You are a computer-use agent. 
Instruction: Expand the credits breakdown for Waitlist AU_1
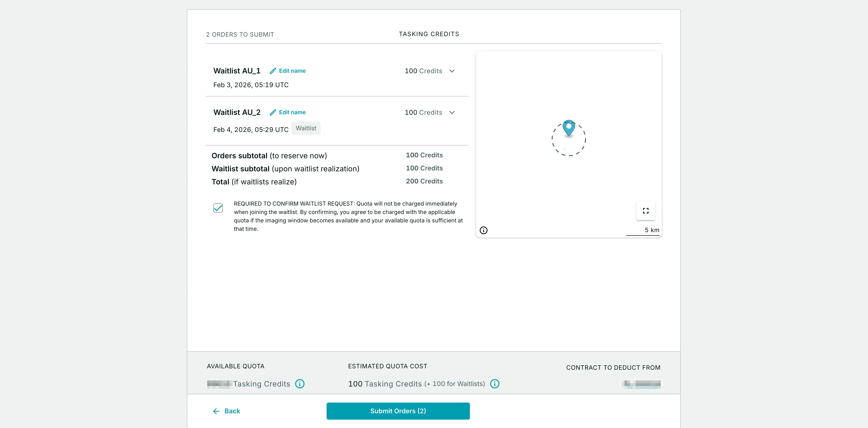[452, 71]
